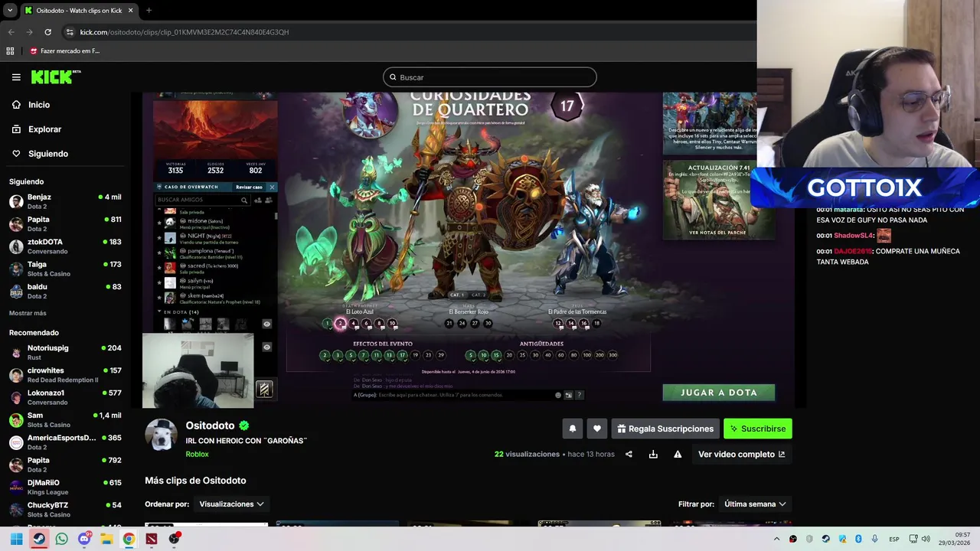Show hidden system tray icons
Image resolution: width=980 pixels, height=551 pixels.
coord(776,539)
